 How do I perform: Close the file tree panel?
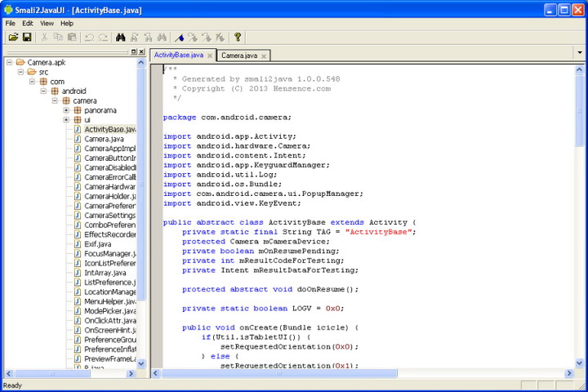[x=143, y=51]
